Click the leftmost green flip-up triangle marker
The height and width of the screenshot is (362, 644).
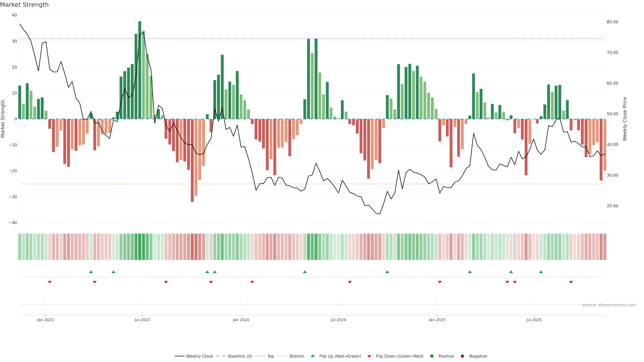tap(91, 272)
